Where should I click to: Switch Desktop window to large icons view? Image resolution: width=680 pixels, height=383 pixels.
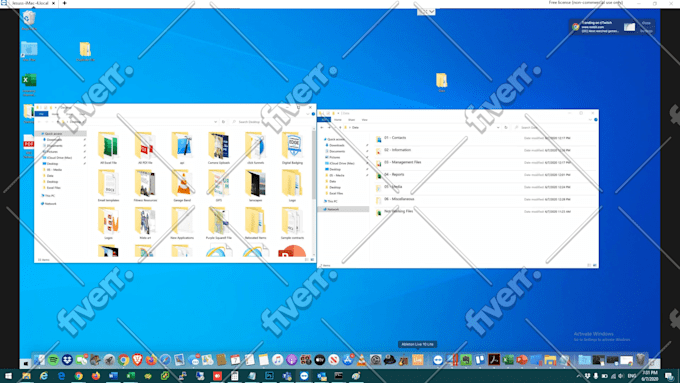[312, 259]
